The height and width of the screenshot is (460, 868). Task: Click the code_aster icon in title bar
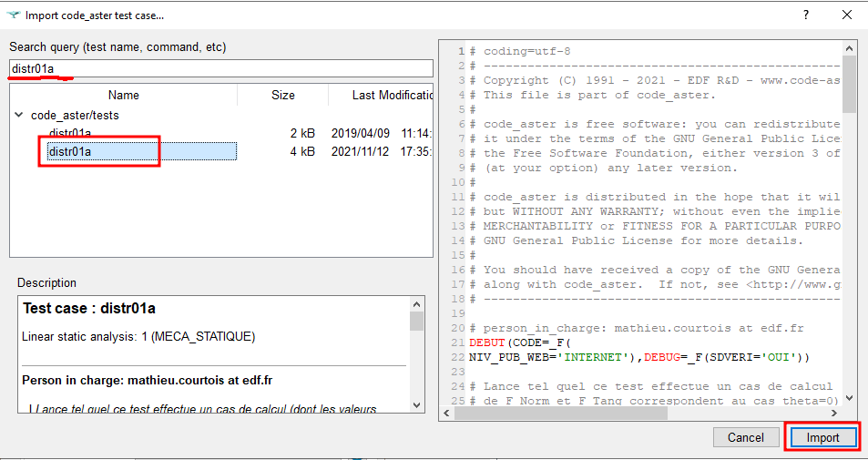click(13, 15)
